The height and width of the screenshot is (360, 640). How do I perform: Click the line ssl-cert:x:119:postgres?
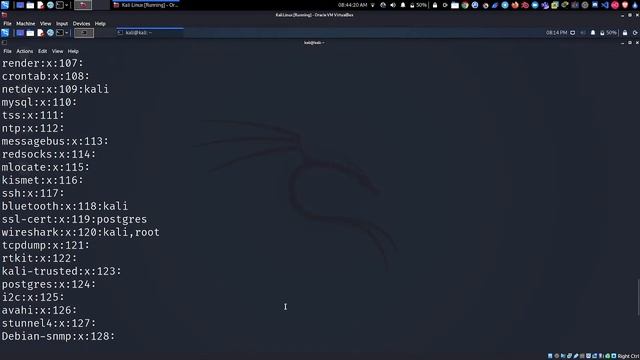pos(74,219)
